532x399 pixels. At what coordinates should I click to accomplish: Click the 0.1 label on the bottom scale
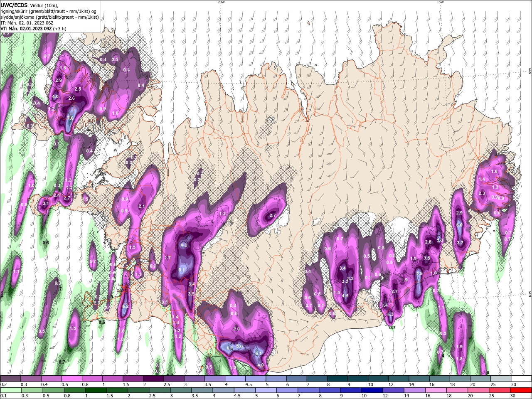[3, 396]
